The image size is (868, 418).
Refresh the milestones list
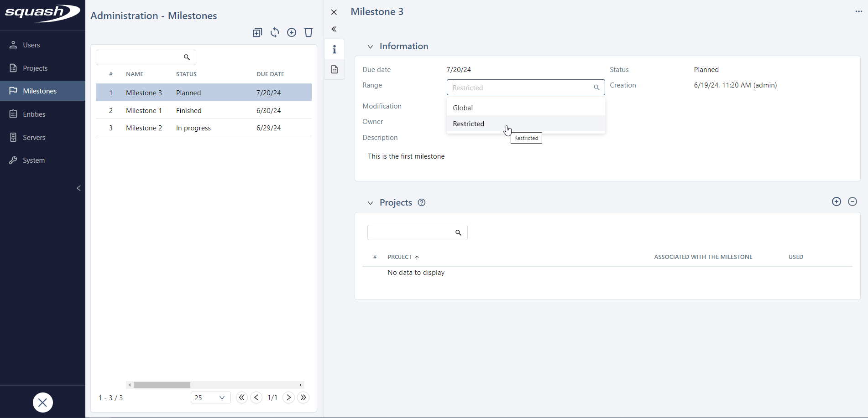click(275, 32)
